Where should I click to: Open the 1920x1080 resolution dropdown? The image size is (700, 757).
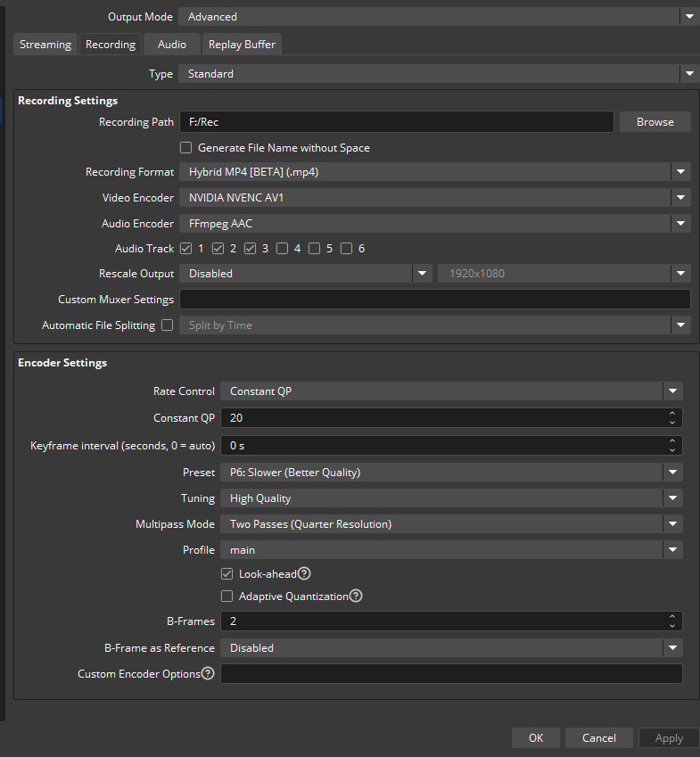coord(564,274)
